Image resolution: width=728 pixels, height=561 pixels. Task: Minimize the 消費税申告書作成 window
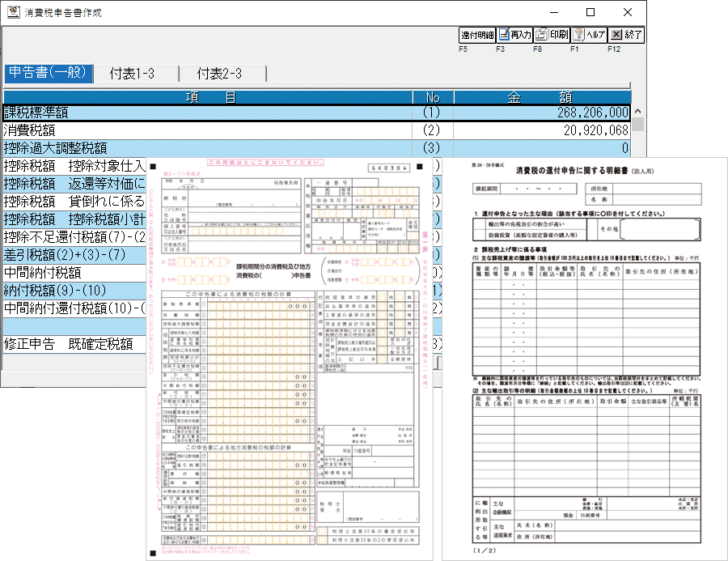coord(554,13)
